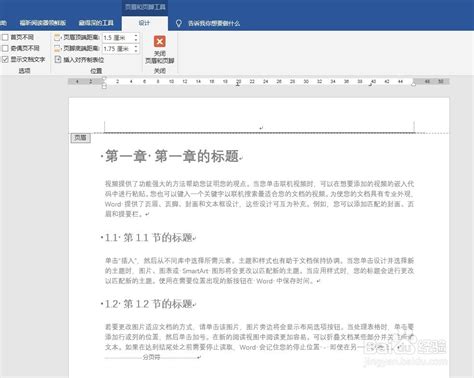This screenshot has width=474, height=378.
Task: Click the paragraph starting 若要更改图片
Action: coord(259,337)
